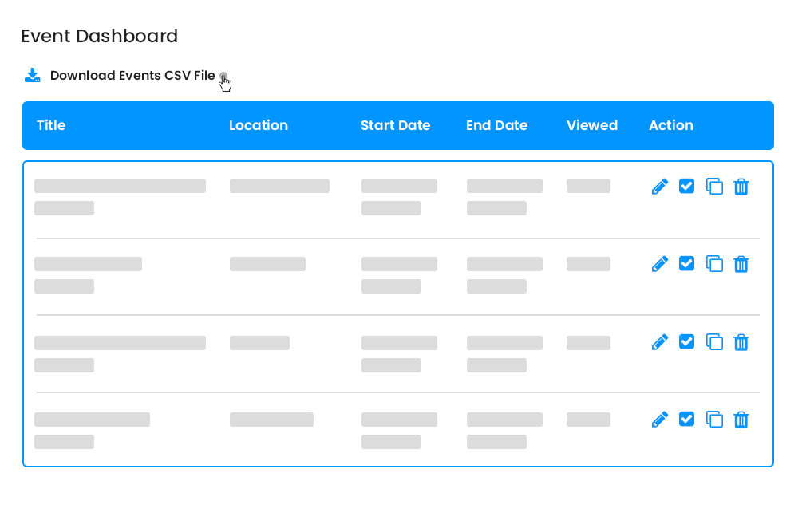Open the Download Events CSV File link
Image resolution: width=798 pixels, height=532 pixels.
(x=132, y=75)
